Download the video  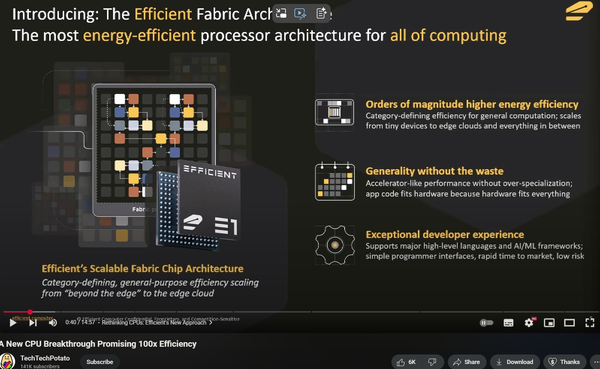coord(515,362)
